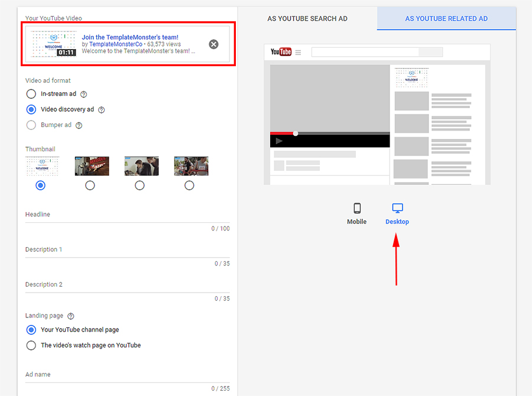532x396 pixels.
Task: Select the Video discovery ad format
Action: [x=31, y=109]
